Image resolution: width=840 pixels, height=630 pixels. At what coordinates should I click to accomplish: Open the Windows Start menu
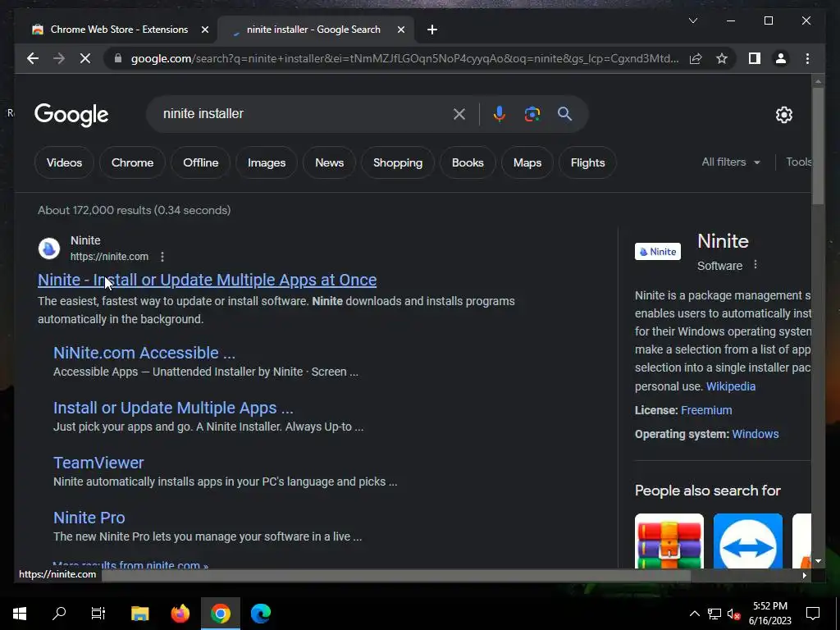(20, 614)
